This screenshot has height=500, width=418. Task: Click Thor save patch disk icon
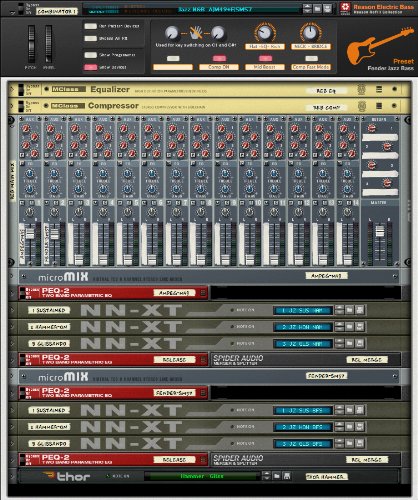pos(287,476)
